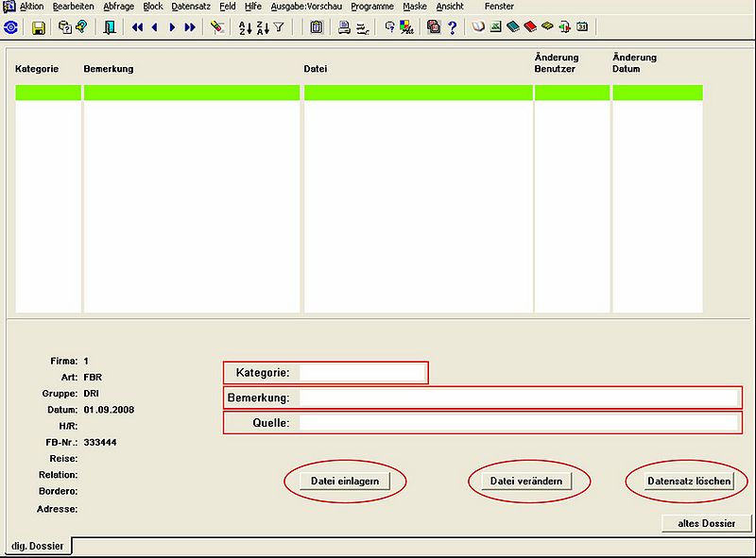The height and width of the screenshot is (558, 756).
Task: Open the Datensatz menu
Action: (x=191, y=7)
